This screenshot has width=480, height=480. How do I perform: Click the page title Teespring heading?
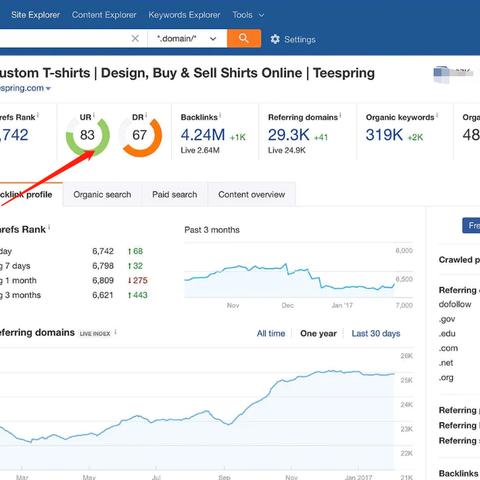pos(187,73)
